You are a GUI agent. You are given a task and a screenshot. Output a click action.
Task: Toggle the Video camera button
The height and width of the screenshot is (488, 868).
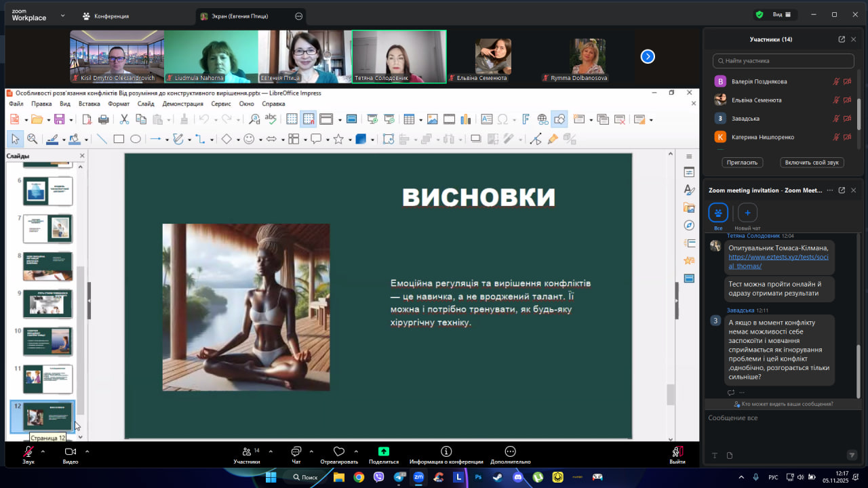tap(70, 452)
